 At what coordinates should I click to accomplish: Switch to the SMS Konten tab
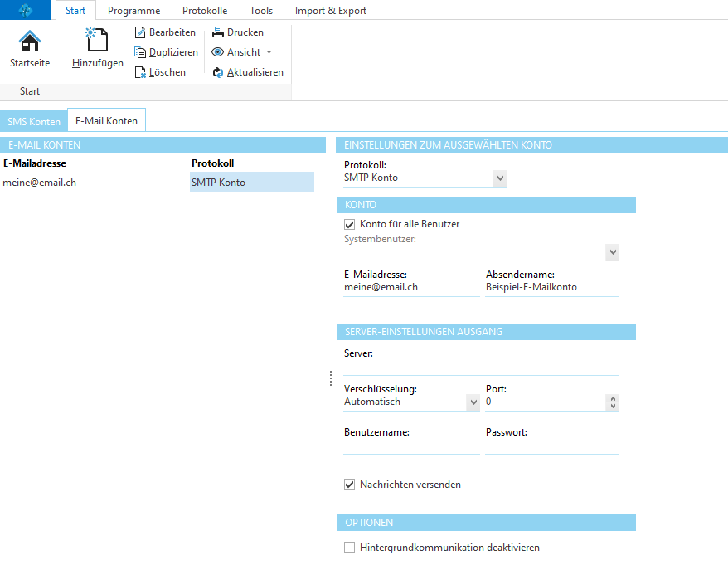click(x=33, y=120)
